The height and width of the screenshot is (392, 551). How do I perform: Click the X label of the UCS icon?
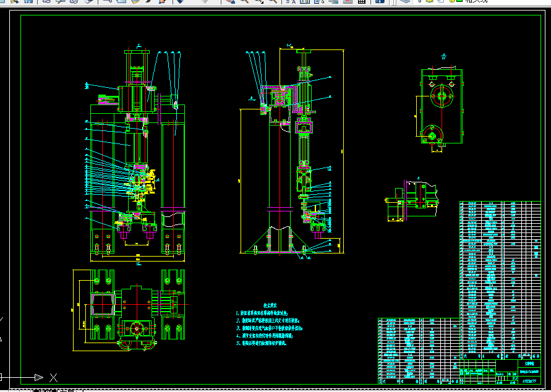pyautogui.click(x=53, y=378)
